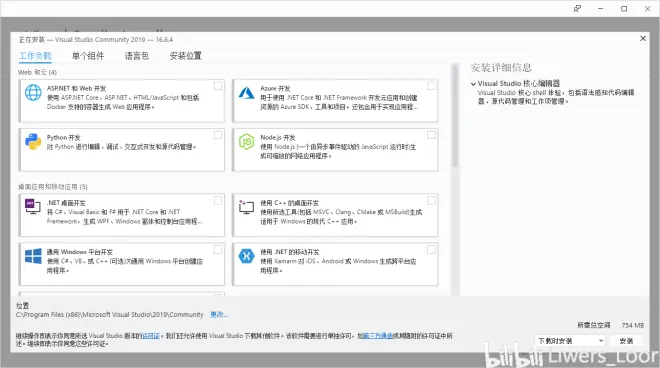This screenshot has width=660, height=368.
Task: Open the 语言包 tab
Action: pos(137,56)
